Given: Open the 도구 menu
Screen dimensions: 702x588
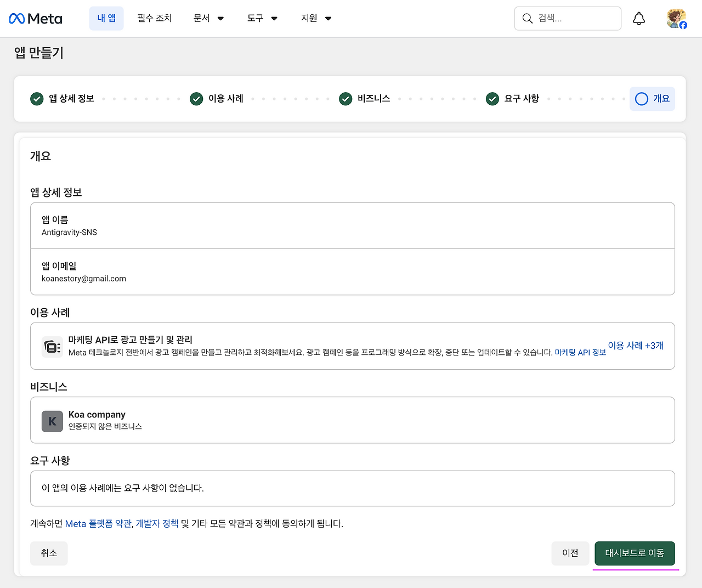Looking at the screenshot, I should (255, 19).
